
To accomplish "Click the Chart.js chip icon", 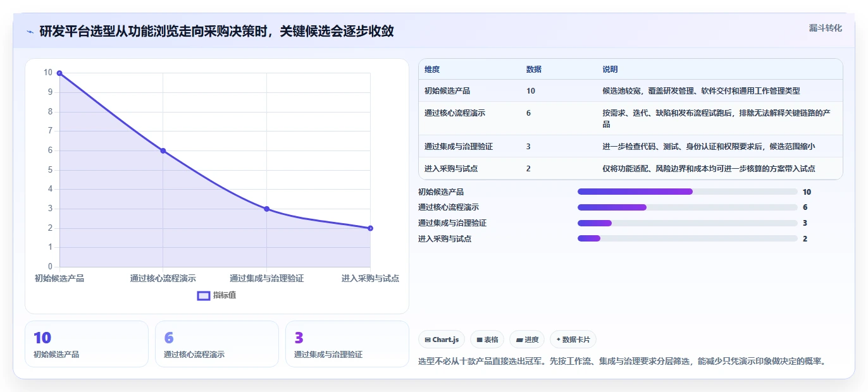I will pos(428,340).
